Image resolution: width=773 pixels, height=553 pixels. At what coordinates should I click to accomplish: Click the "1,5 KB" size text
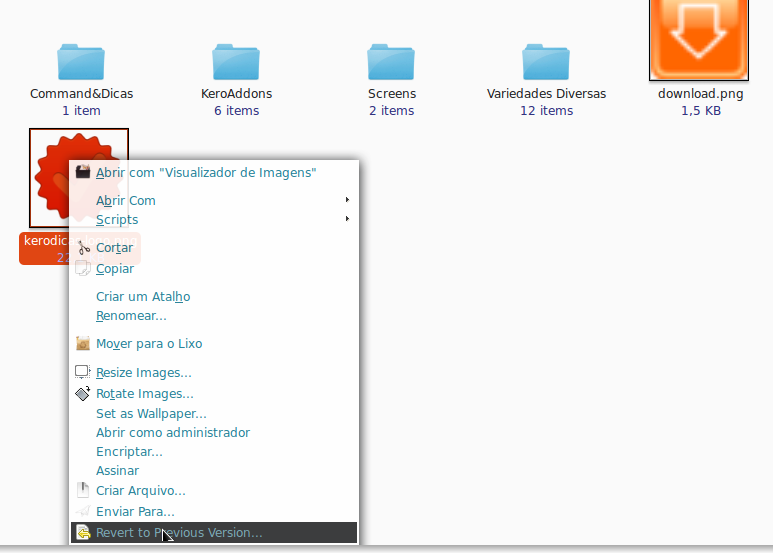tap(701, 110)
